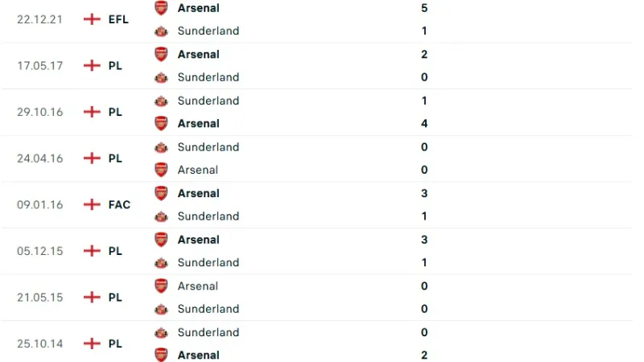Select the EFL competition label
This screenshot has height=362, width=644.
(118, 19)
